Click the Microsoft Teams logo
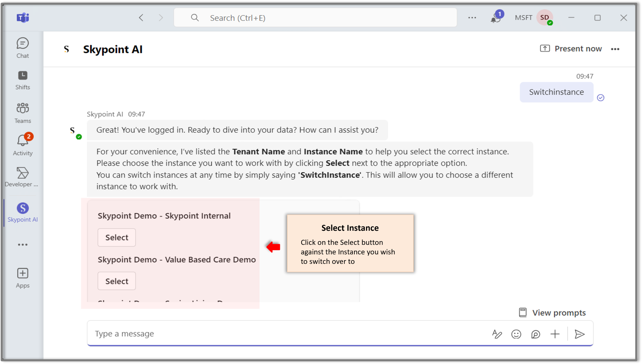This screenshot has width=642, height=364. [x=23, y=17]
